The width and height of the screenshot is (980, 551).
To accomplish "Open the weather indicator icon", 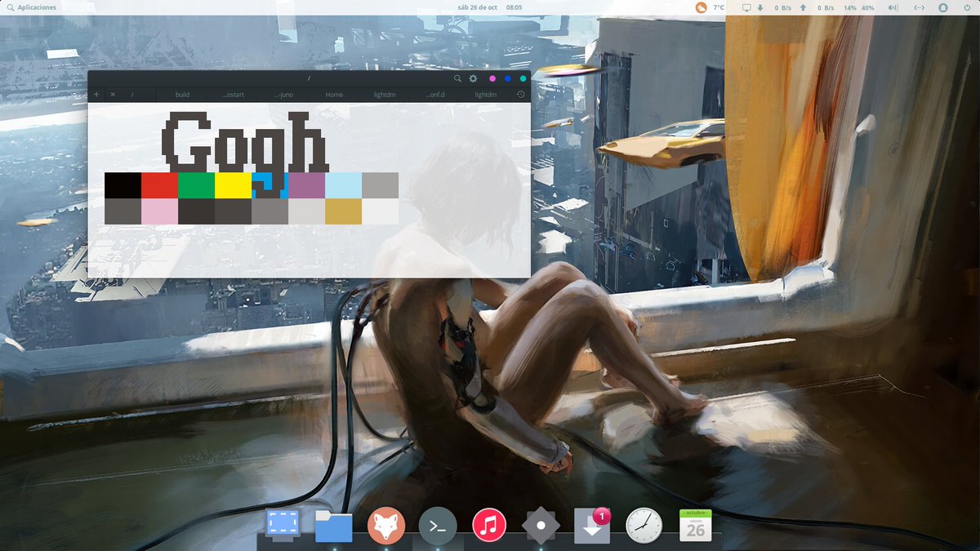I will 701,7.
